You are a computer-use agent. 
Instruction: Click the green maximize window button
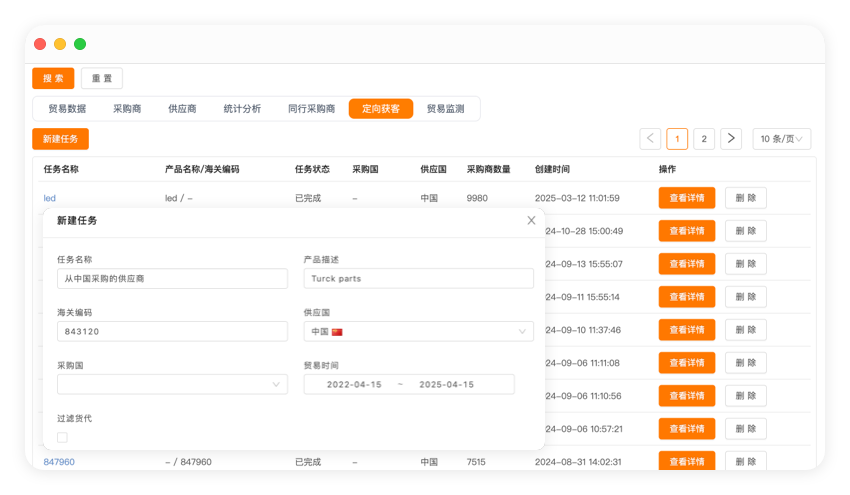pyautogui.click(x=80, y=44)
